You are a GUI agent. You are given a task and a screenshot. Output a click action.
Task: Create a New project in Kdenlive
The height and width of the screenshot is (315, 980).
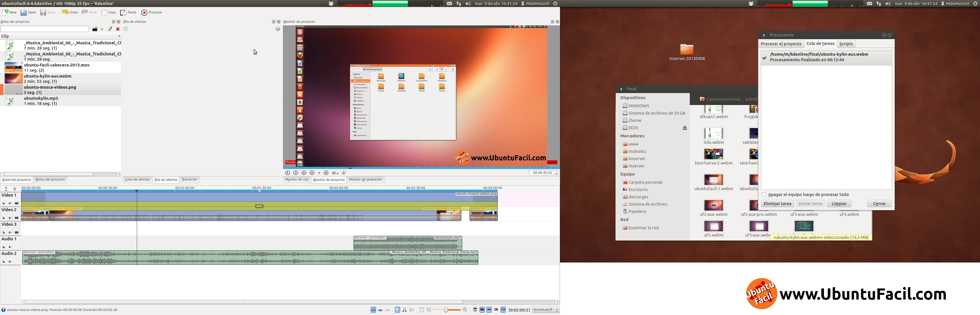[x=10, y=12]
